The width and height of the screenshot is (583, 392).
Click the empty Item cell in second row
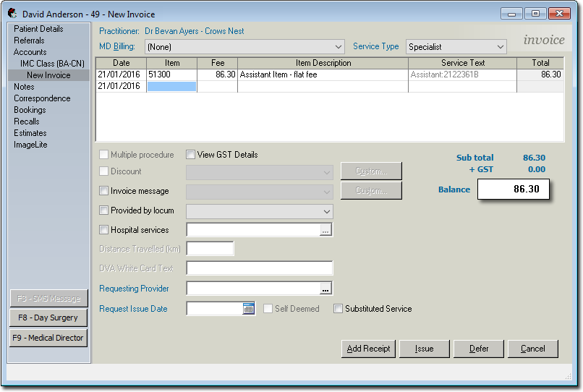coord(171,87)
